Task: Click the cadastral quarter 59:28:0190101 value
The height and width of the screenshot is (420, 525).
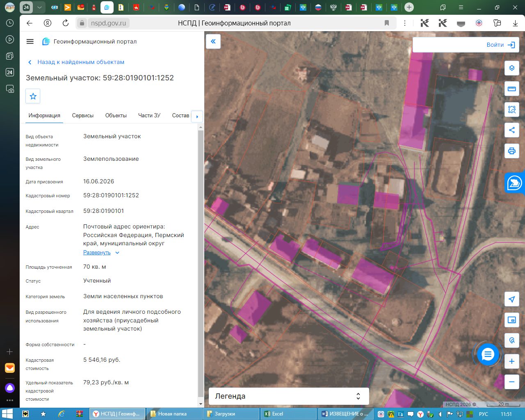Action: pyautogui.click(x=103, y=211)
